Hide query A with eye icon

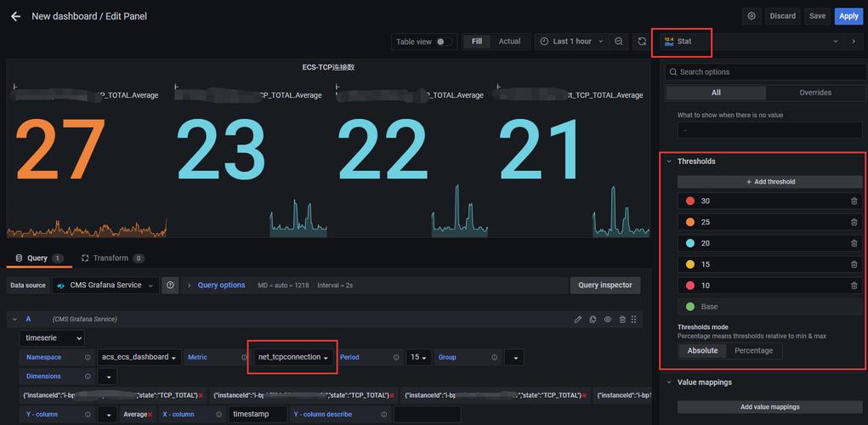[608, 320]
